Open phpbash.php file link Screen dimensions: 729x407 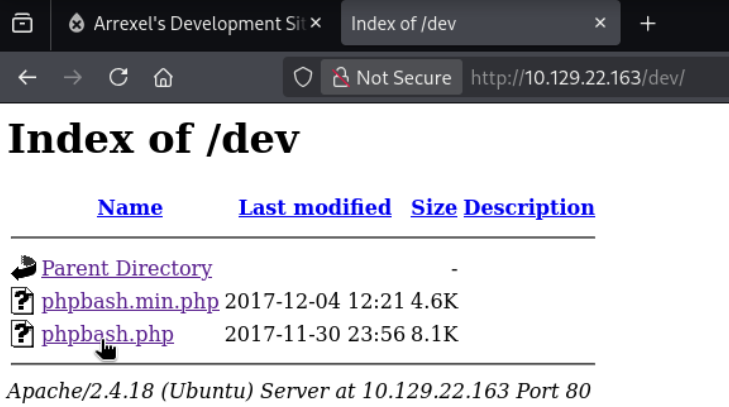[107, 334]
